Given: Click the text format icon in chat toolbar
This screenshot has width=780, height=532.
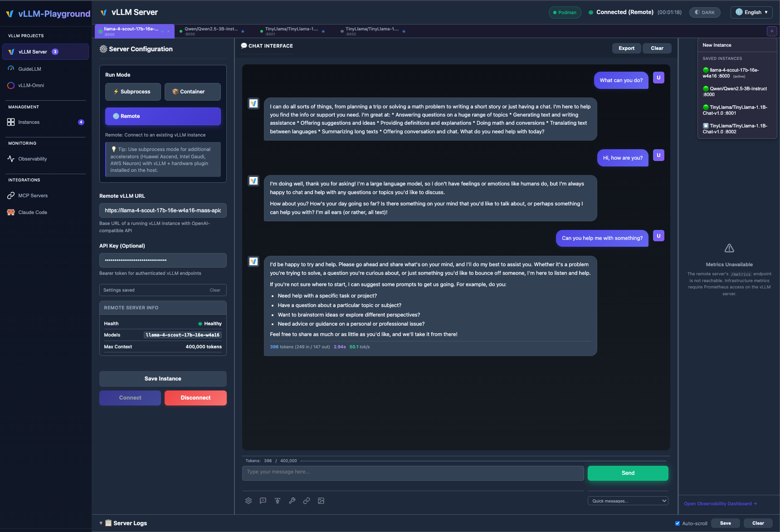Looking at the screenshot, I should click(278, 501).
